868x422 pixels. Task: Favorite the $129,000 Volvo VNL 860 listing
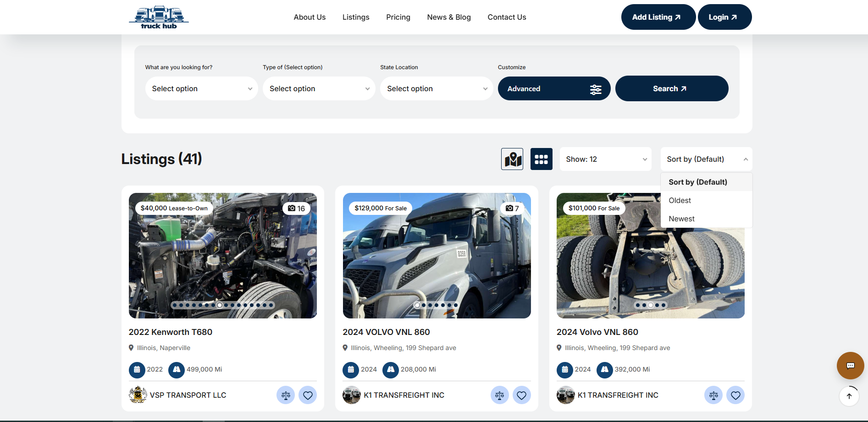click(521, 395)
